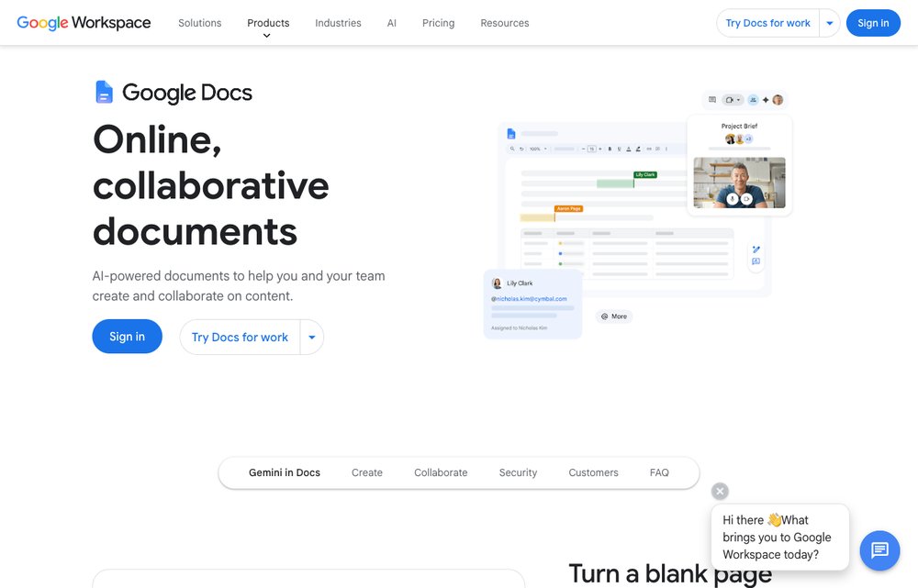The width and height of the screenshot is (918, 588).
Task: Click the Meet video camera icon in illustration
Action: pos(730,99)
